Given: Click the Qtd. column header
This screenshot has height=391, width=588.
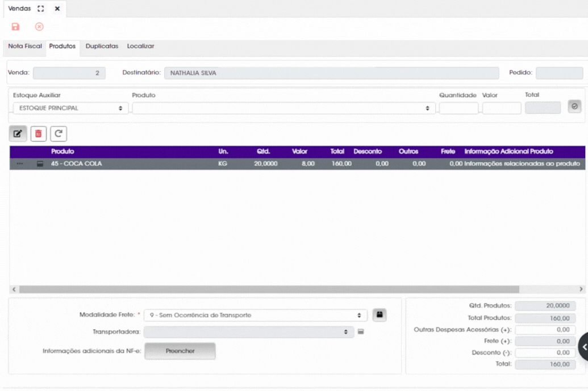Looking at the screenshot, I should 263,152.
